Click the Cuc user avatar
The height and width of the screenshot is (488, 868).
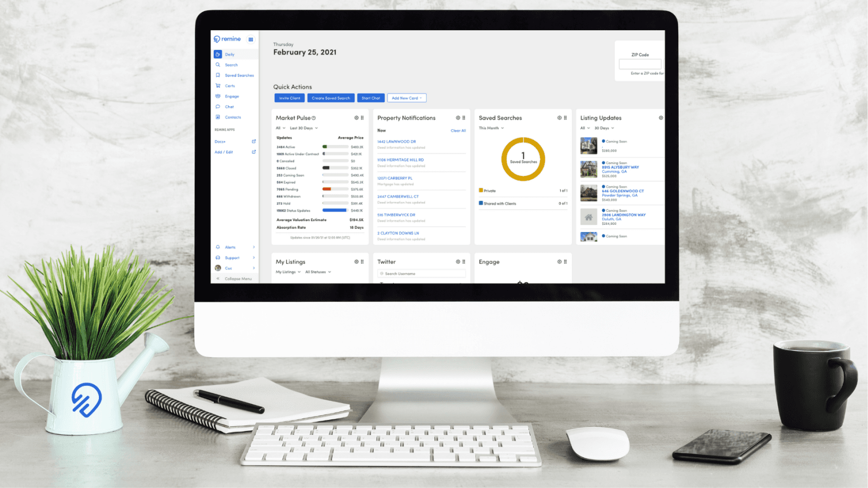tap(218, 268)
